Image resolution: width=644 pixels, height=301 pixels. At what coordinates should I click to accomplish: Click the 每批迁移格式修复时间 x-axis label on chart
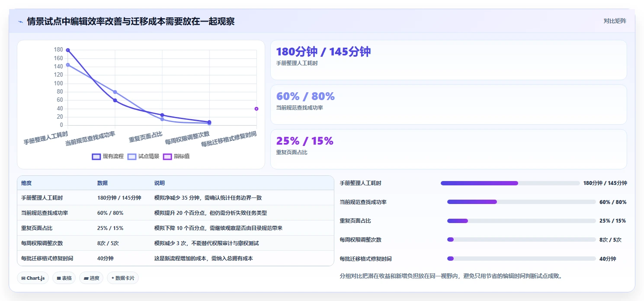228,139
